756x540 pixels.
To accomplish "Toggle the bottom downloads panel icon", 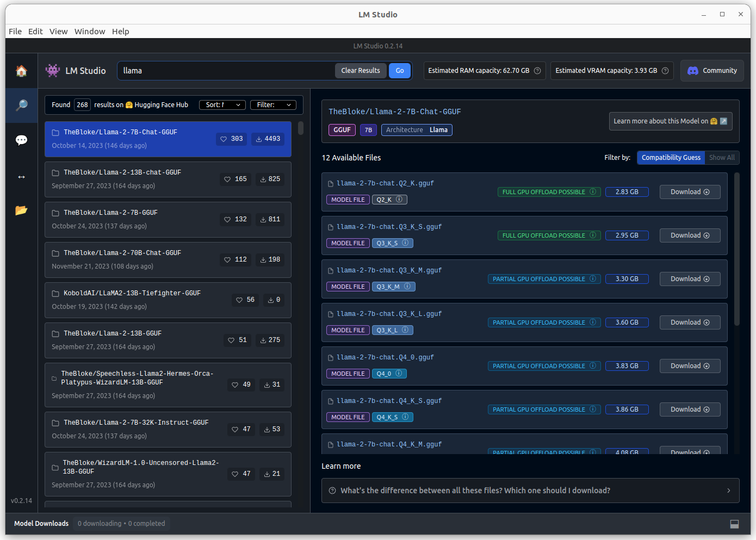I will [x=734, y=524].
